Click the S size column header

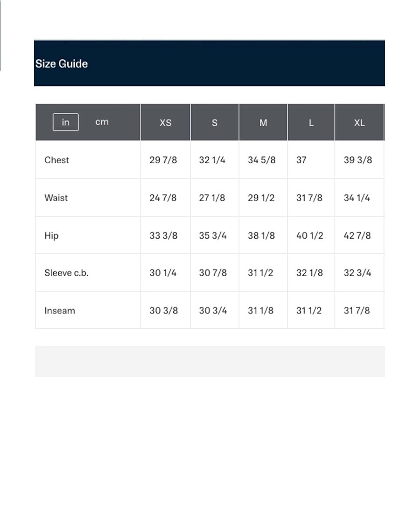click(x=214, y=123)
